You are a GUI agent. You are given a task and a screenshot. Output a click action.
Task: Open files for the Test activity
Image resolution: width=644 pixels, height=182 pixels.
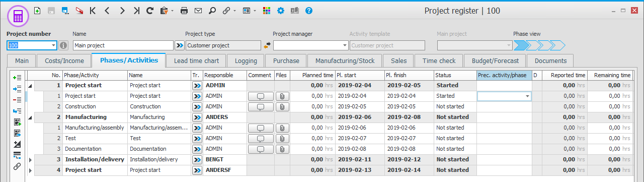click(x=282, y=139)
